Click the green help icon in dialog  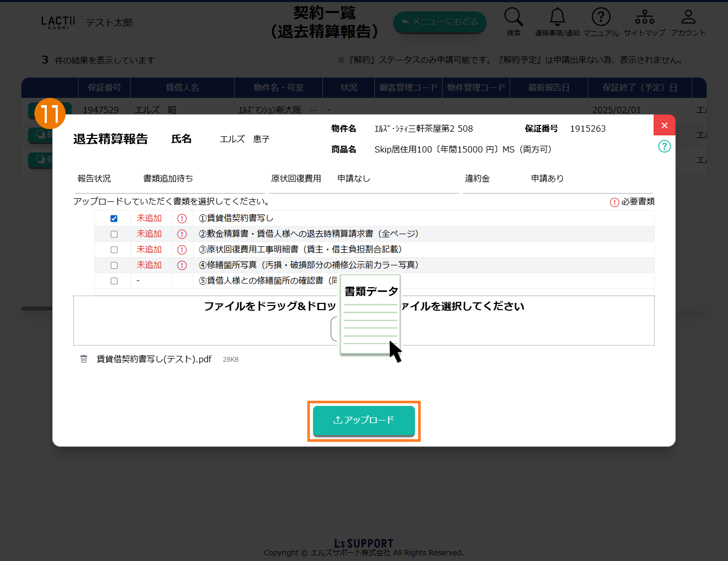coord(664,146)
